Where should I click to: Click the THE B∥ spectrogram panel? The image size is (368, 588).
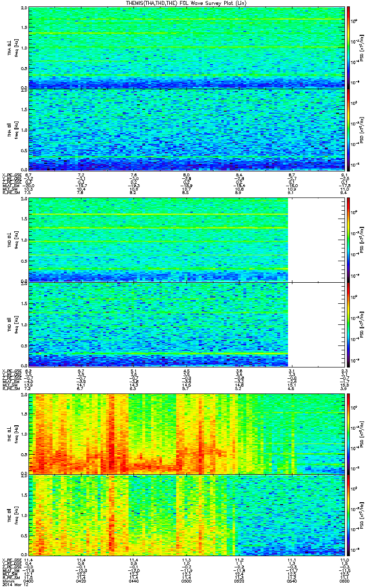coord(186,515)
